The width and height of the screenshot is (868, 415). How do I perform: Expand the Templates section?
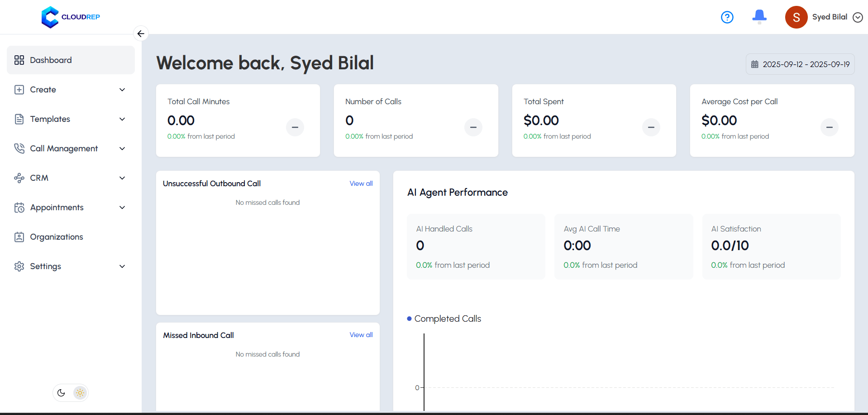pyautogui.click(x=122, y=119)
